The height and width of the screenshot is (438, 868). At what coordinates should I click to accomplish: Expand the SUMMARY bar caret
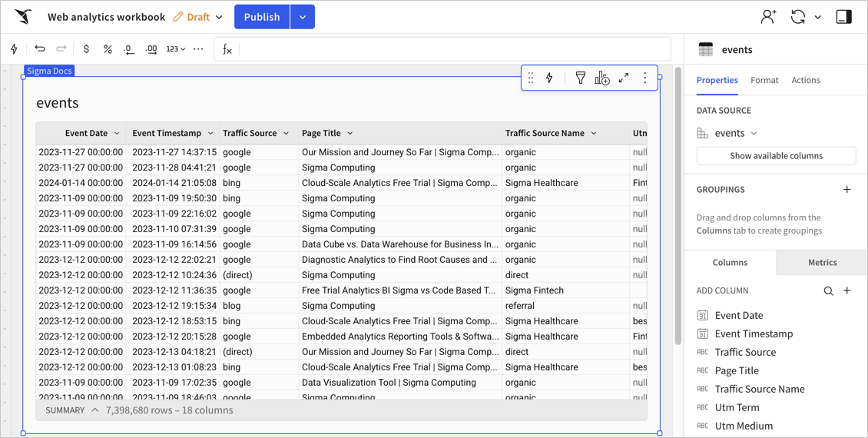click(x=94, y=410)
